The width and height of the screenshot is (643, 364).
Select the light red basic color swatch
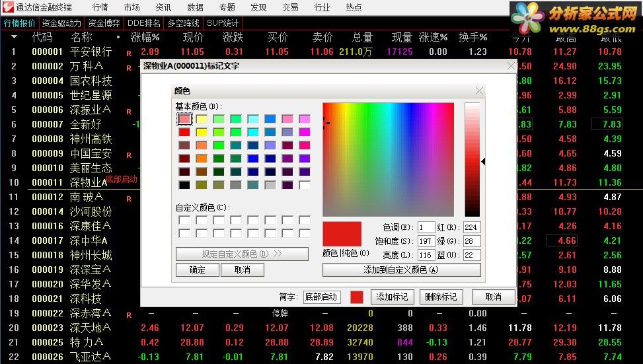184,120
